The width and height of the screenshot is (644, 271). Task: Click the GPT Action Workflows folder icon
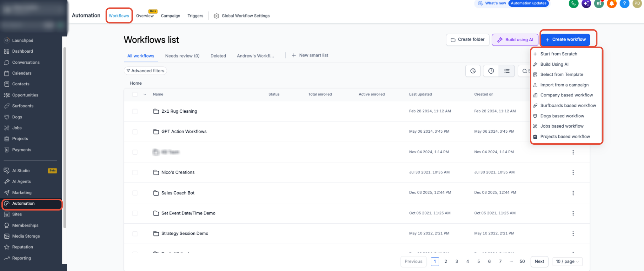(x=156, y=132)
